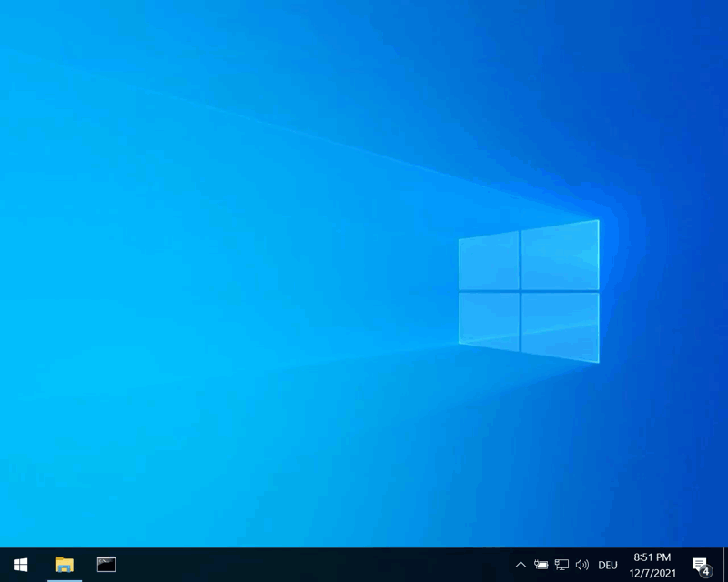Open the Command Prompt taskbar icon

point(106,565)
